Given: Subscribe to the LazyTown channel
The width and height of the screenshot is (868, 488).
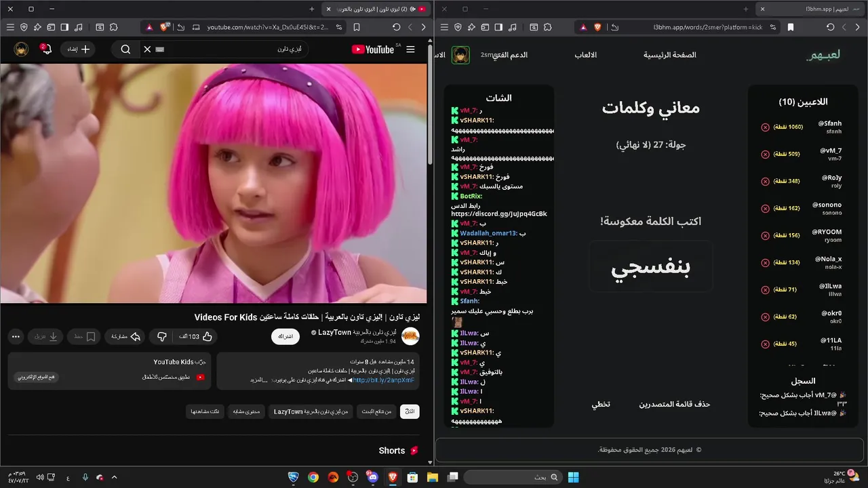Looking at the screenshot, I should coord(285,337).
